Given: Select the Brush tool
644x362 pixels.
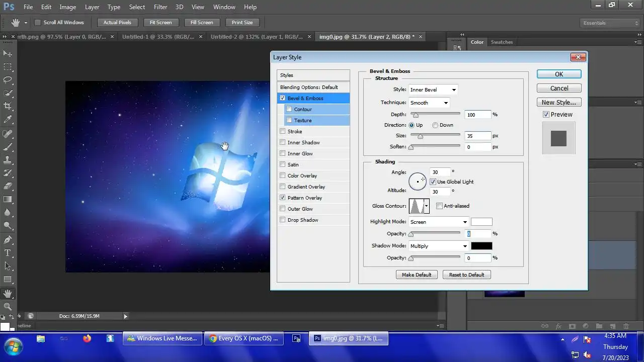Looking at the screenshot, I should [8, 147].
